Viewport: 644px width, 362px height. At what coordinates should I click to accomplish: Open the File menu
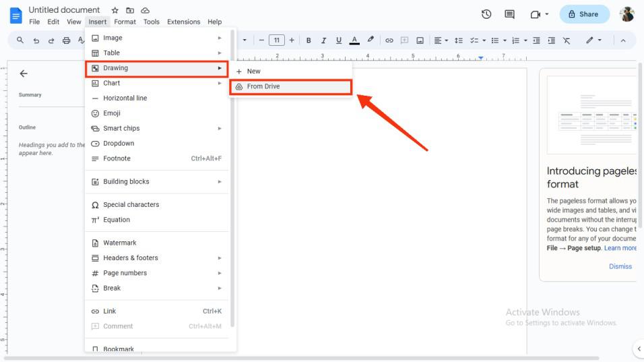click(34, 22)
